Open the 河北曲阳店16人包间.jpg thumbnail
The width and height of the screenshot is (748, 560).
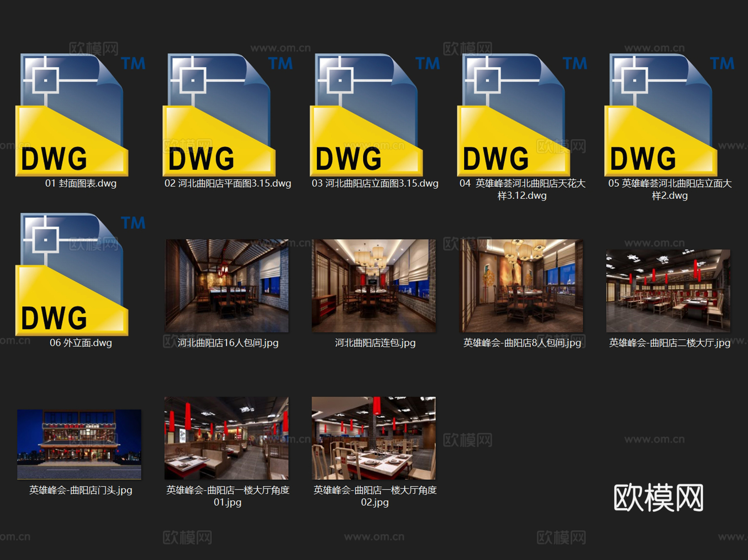227,286
